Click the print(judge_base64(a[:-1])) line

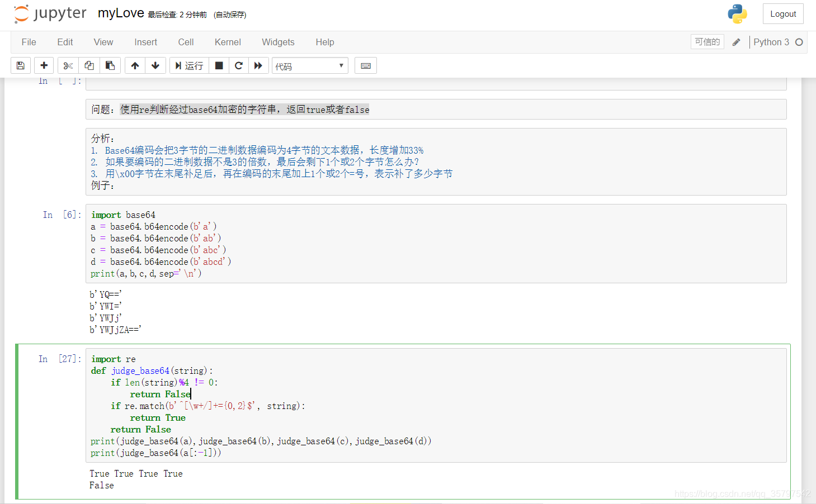pyautogui.click(x=156, y=453)
